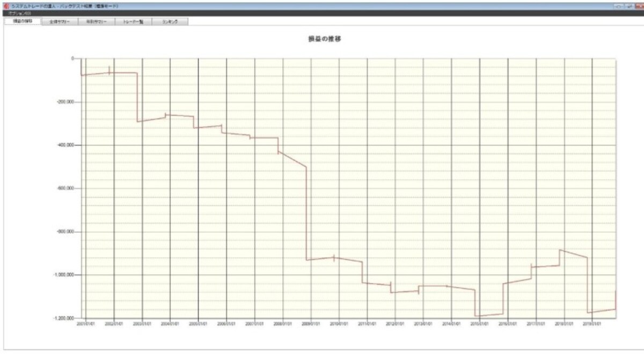Image resolution: width=644 pixels, height=354 pixels.
Task: Select the トレード一覧 tab
Action: [133, 22]
